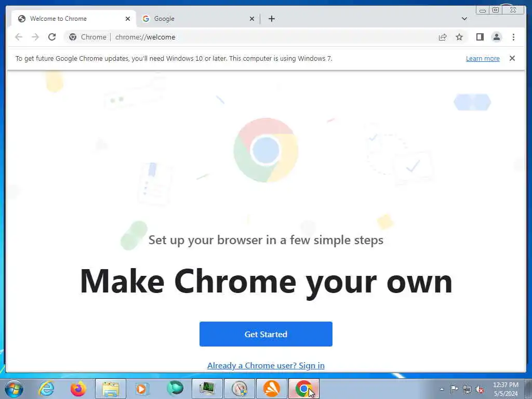Viewport: 532px width, 399px height.
Task: Click "Set up your browser in a few simple steps"
Action: [266, 240]
